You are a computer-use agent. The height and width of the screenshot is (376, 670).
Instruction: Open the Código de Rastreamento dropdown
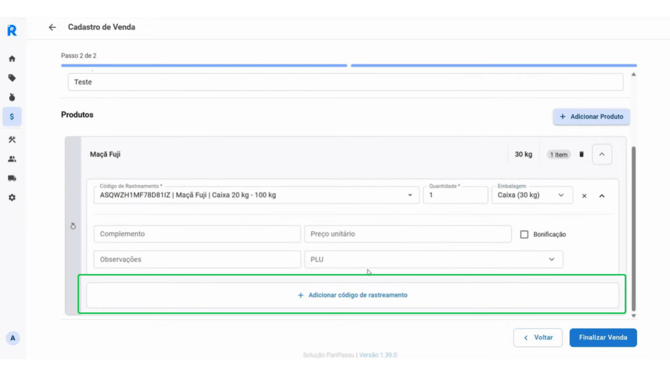click(256, 195)
